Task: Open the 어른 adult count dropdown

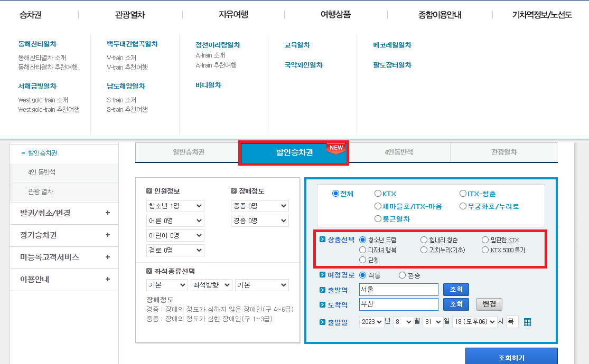Action: pos(175,221)
